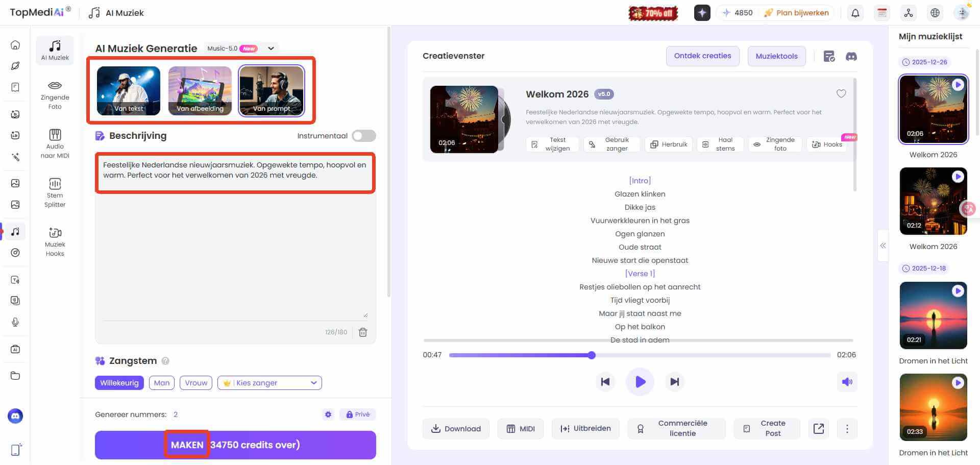Toggle the Instrumentaal switch
The width and height of the screenshot is (980, 465).
(x=363, y=136)
